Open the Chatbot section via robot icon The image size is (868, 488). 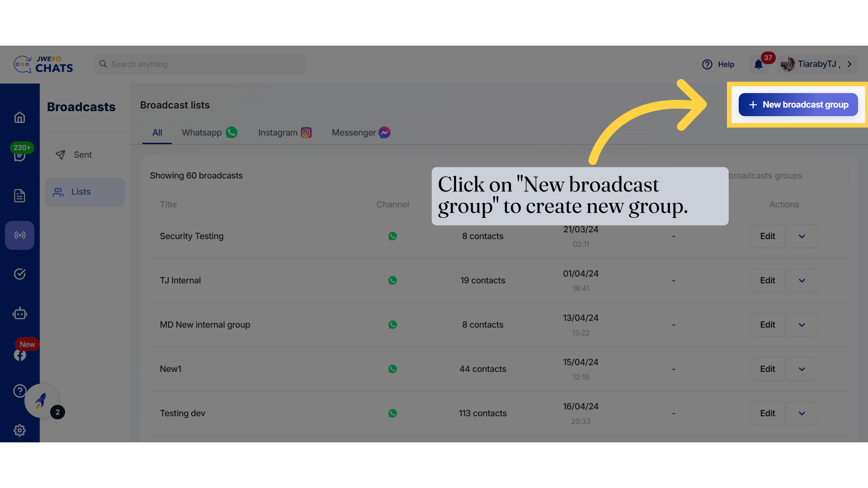19,313
